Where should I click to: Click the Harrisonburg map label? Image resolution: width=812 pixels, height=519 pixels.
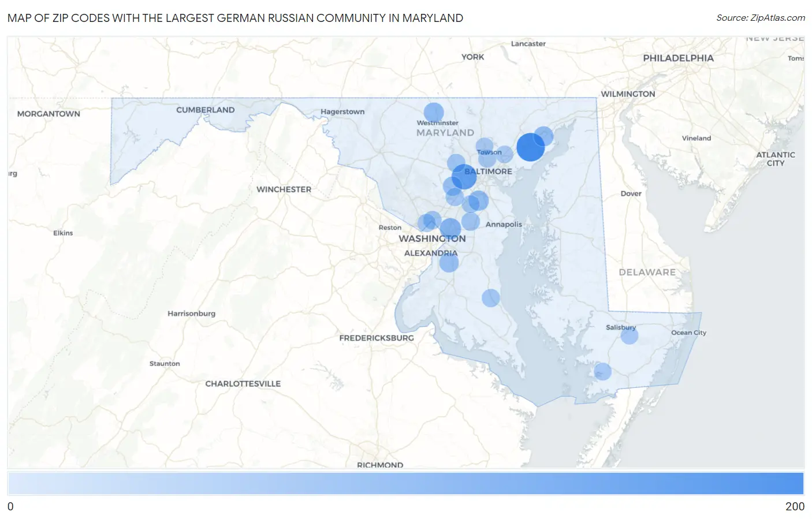click(191, 313)
